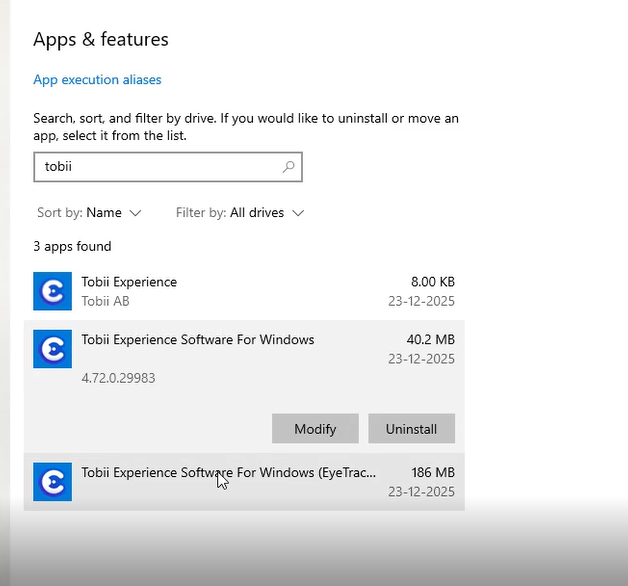Click the Uninstall button

411,429
